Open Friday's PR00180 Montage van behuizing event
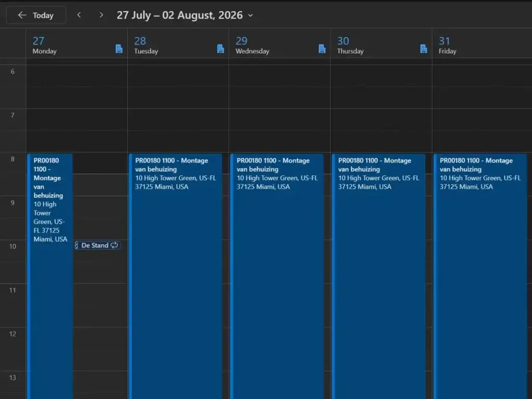The width and height of the screenshot is (532, 399). tap(480, 276)
